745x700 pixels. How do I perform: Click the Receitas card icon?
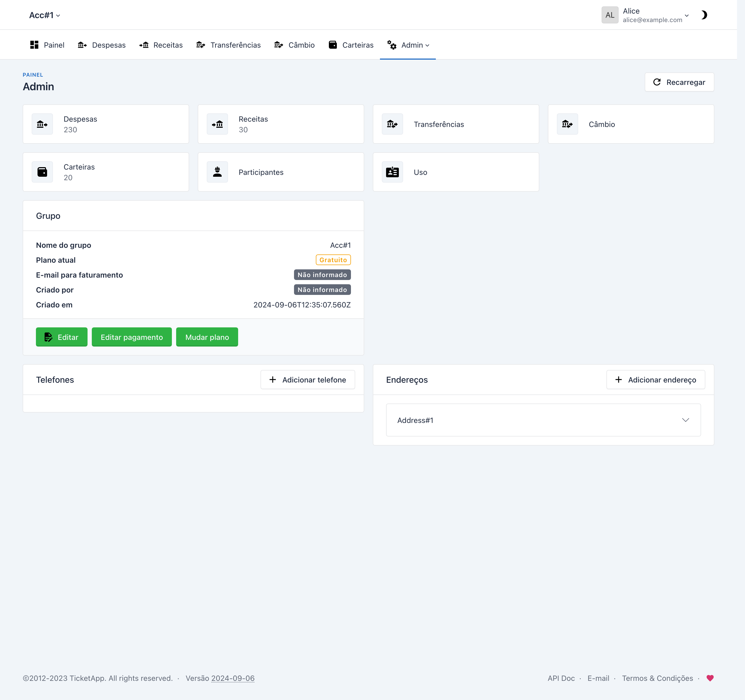(217, 124)
